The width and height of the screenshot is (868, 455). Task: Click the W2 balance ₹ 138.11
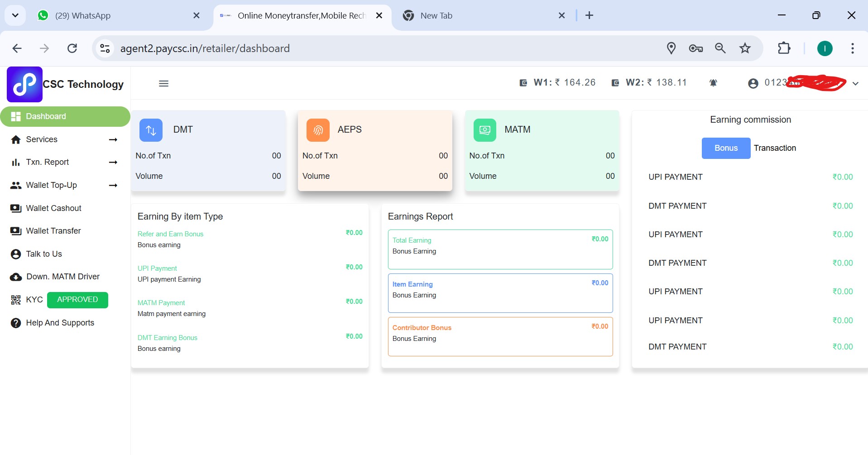667,82
